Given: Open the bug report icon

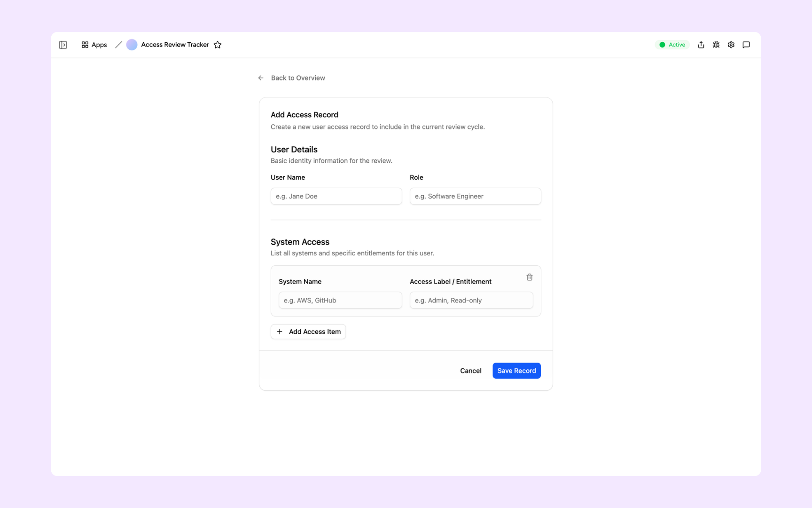Looking at the screenshot, I should [x=716, y=45].
